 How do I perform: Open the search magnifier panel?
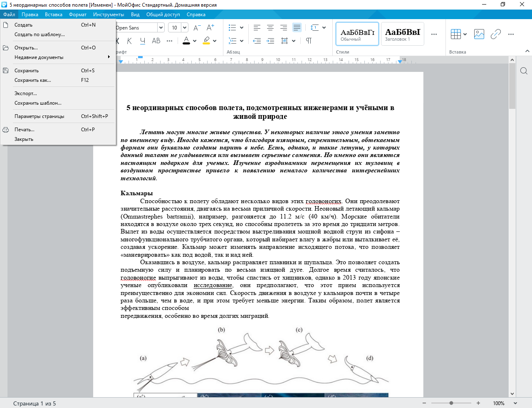tap(524, 71)
